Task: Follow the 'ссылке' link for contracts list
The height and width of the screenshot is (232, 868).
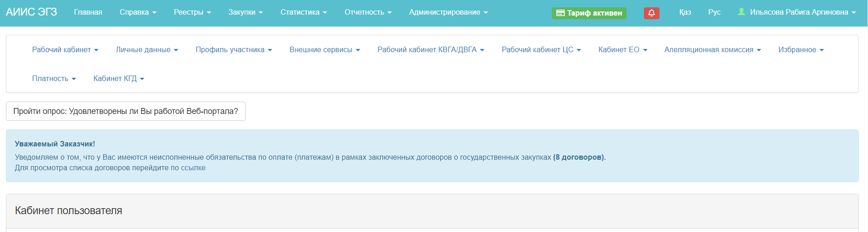Action: 193,168
